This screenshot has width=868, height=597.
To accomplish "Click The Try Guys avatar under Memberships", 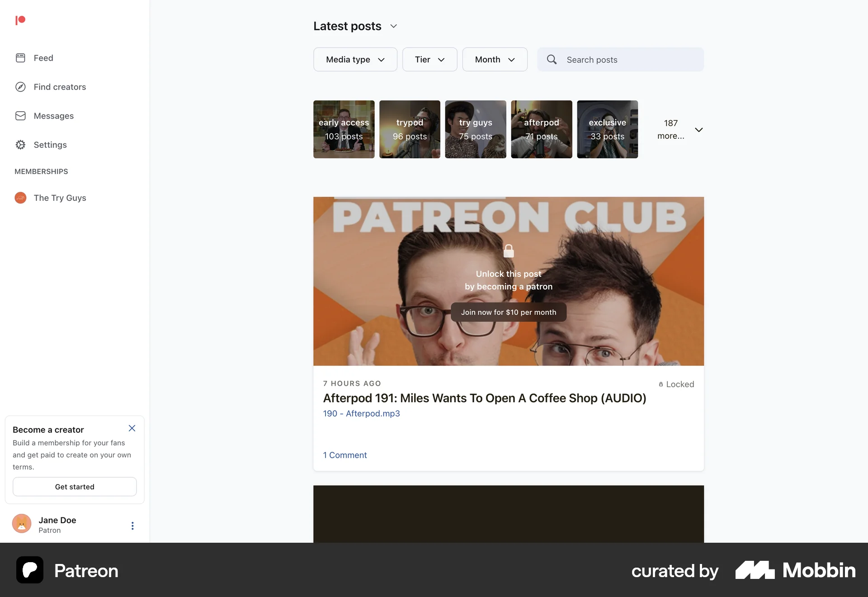I will (20, 198).
